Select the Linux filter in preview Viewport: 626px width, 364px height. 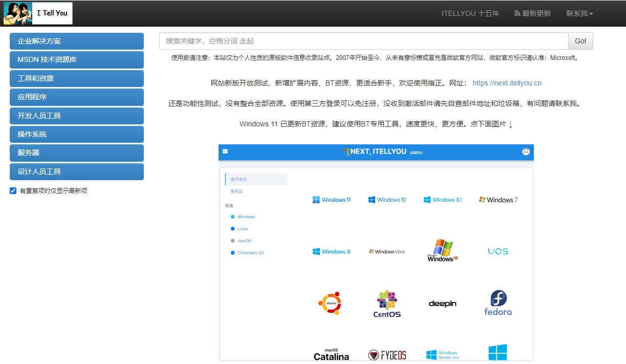pyautogui.click(x=240, y=229)
